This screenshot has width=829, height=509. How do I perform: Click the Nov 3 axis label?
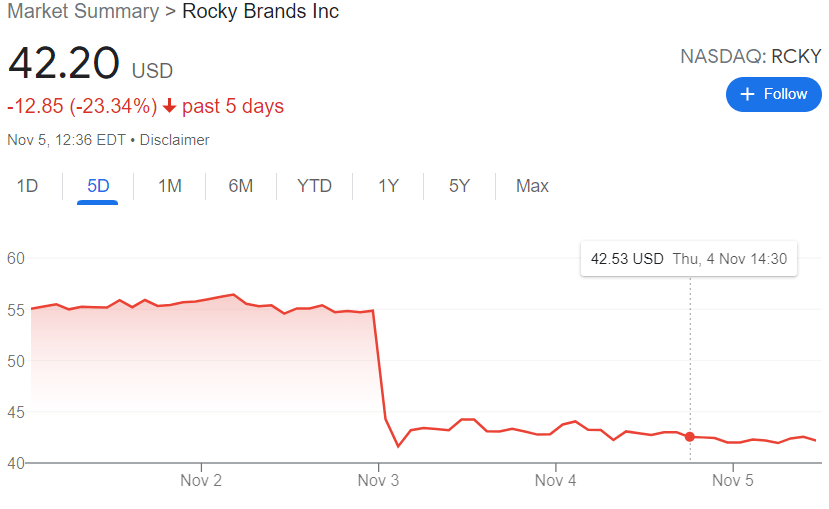378,481
